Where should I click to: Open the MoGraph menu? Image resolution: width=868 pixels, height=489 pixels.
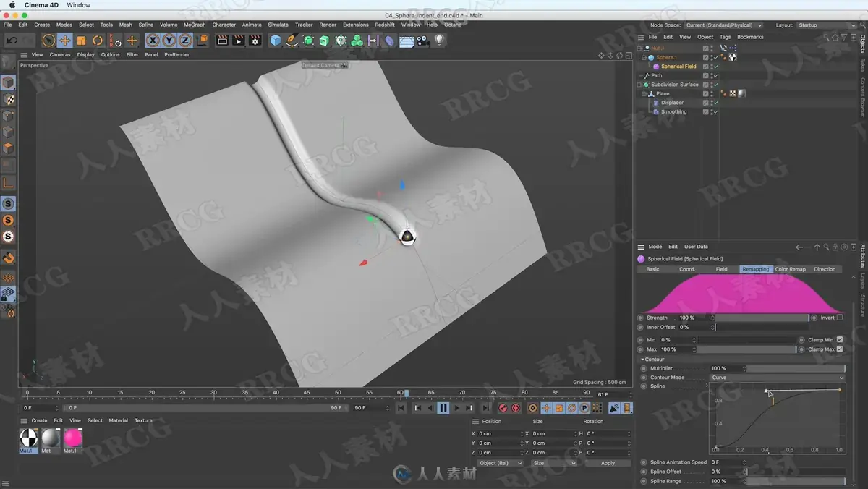point(195,25)
